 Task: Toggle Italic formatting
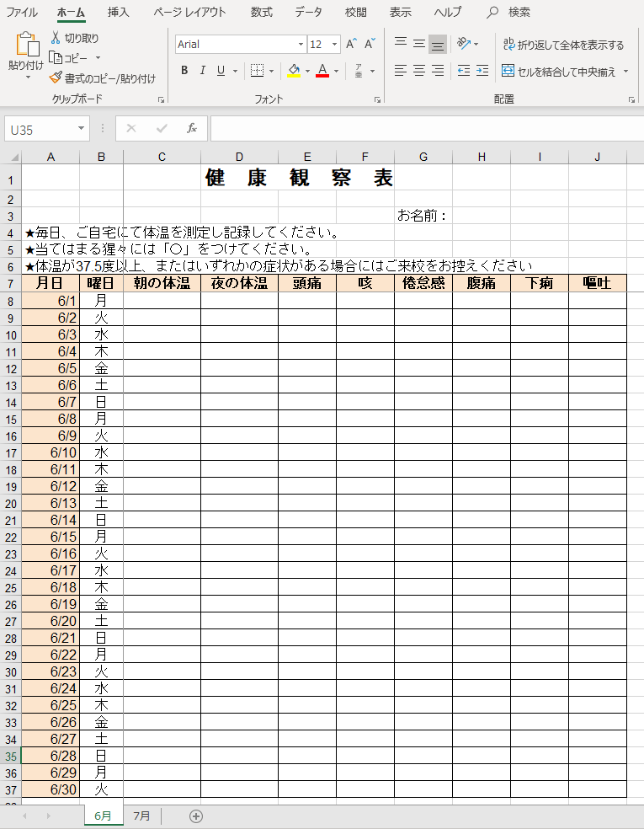(202, 70)
